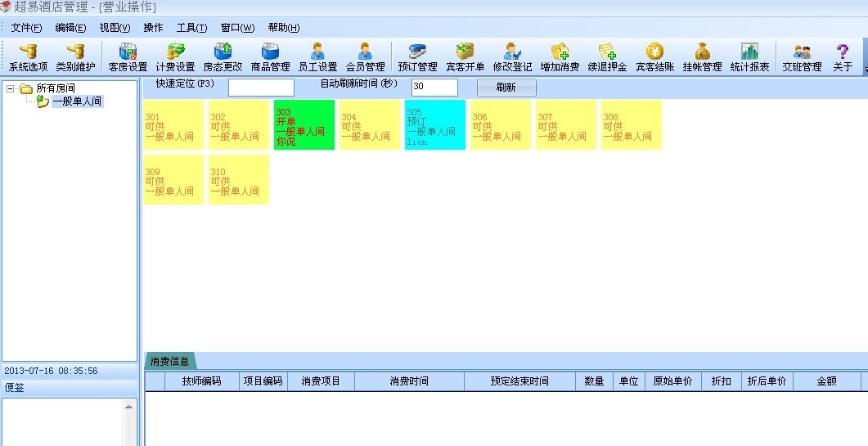Select the cyan reserved room 305 tile
Screen dimensions: 868x446
435,125
